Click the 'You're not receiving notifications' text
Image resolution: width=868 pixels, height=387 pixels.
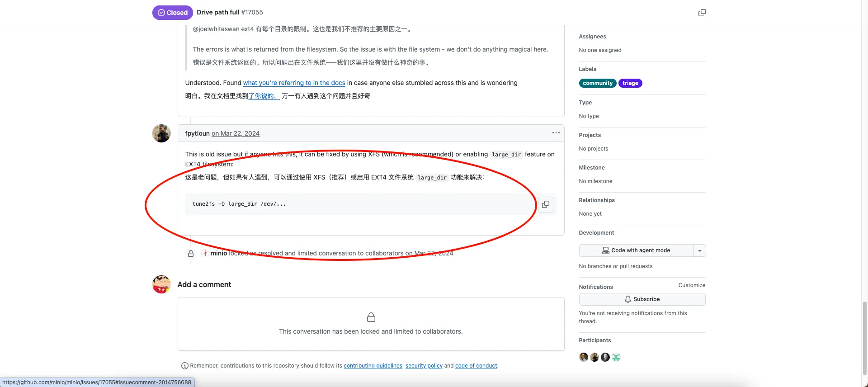pos(633,317)
